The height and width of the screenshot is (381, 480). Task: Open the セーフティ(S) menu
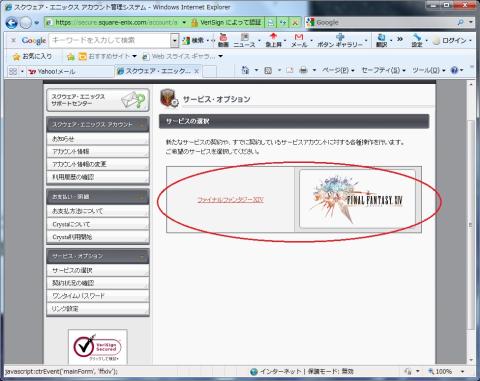click(x=384, y=70)
